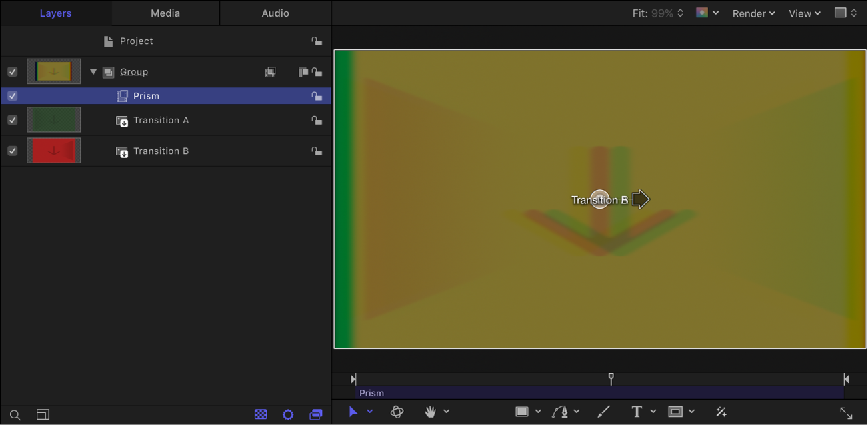
Task: Open the layer search filter
Action: pyautogui.click(x=15, y=414)
